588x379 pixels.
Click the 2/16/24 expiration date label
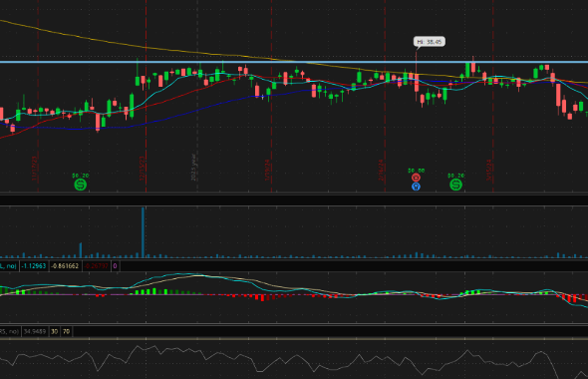(x=381, y=170)
